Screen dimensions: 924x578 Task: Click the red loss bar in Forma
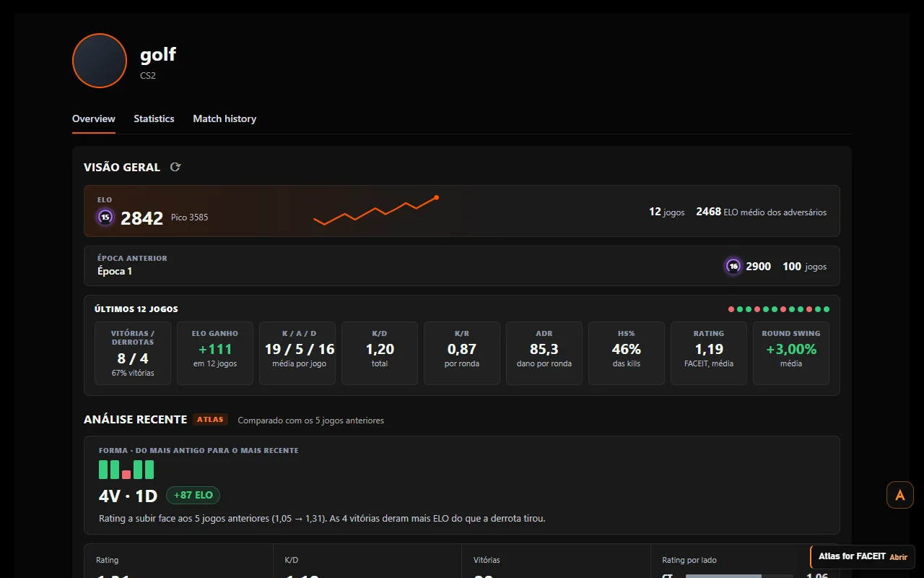click(x=126, y=475)
